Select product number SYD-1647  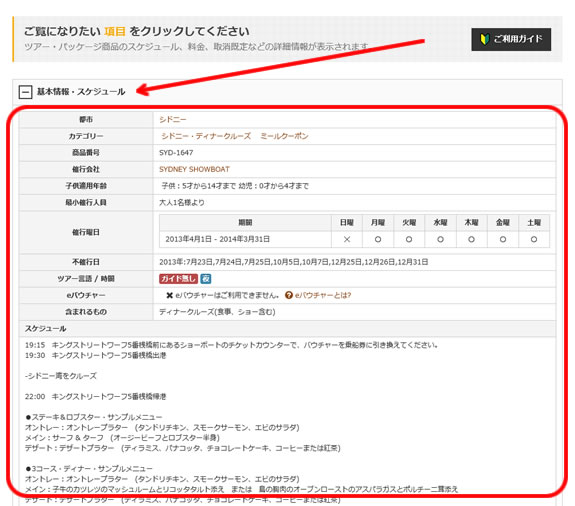pyautogui.click(x=176, y=153)
